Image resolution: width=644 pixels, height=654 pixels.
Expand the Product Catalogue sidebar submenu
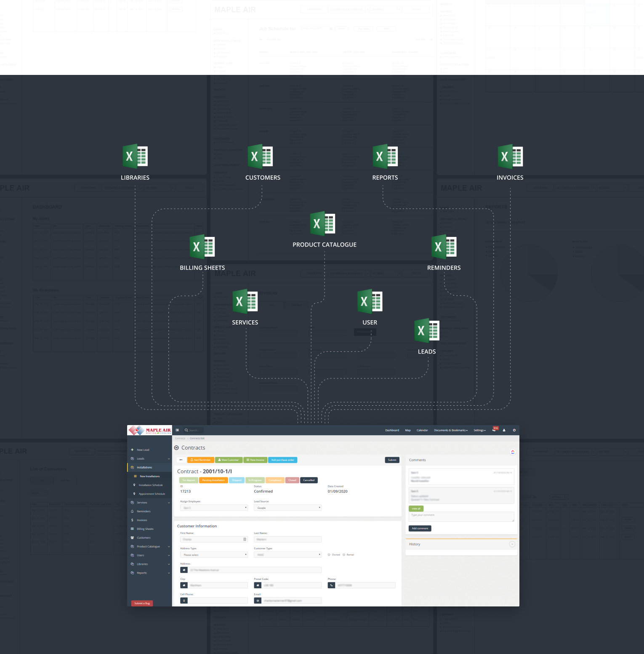(x=169, y=547)
